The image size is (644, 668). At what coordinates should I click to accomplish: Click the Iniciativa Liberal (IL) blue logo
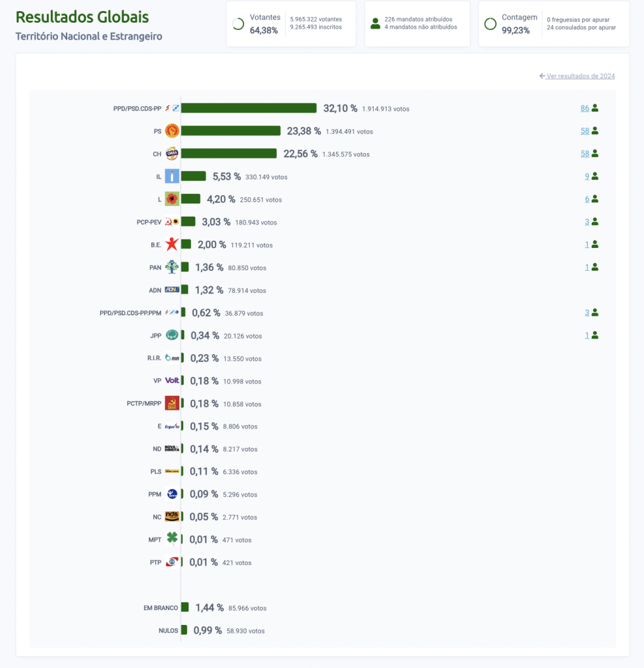(172, 176)
